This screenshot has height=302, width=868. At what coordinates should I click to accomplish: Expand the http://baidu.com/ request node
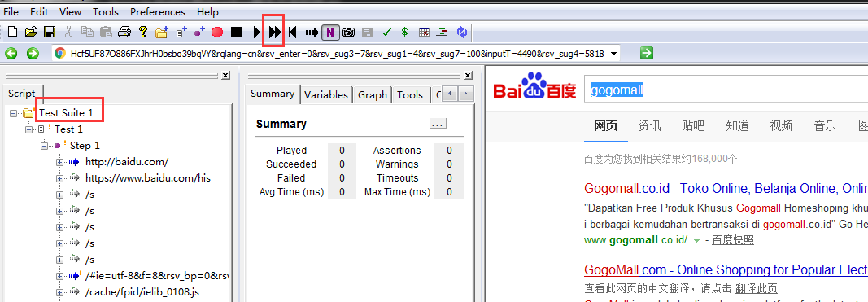click(59, 162)
